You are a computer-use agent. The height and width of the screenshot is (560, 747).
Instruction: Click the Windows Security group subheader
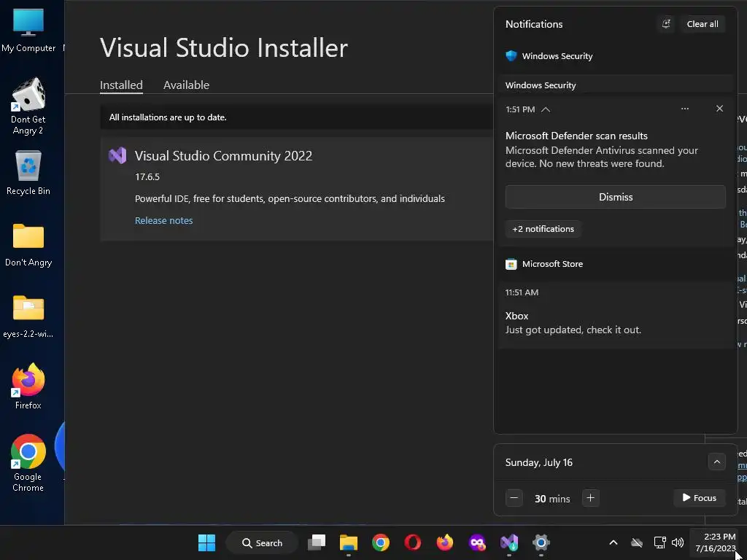[x=541, y=86]
